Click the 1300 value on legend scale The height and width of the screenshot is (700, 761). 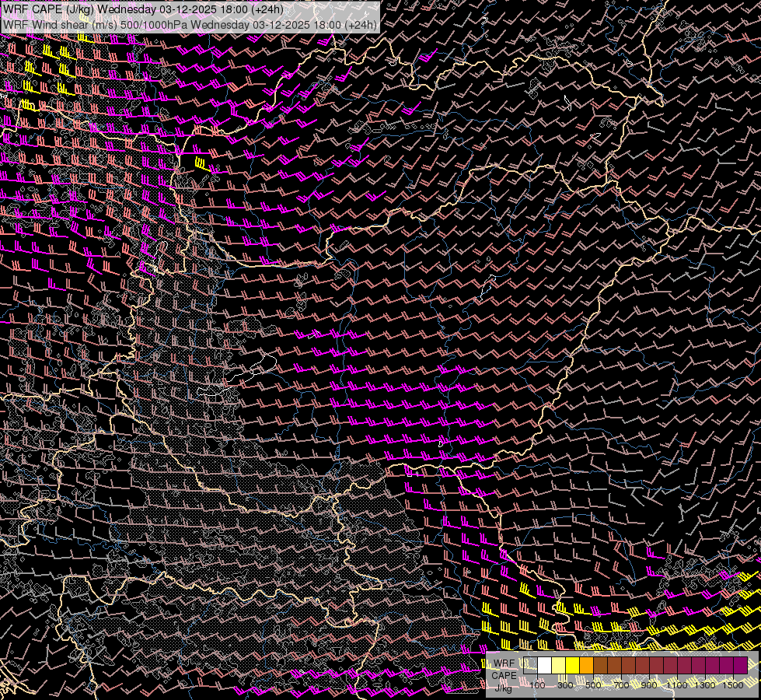tap(705, 684)
